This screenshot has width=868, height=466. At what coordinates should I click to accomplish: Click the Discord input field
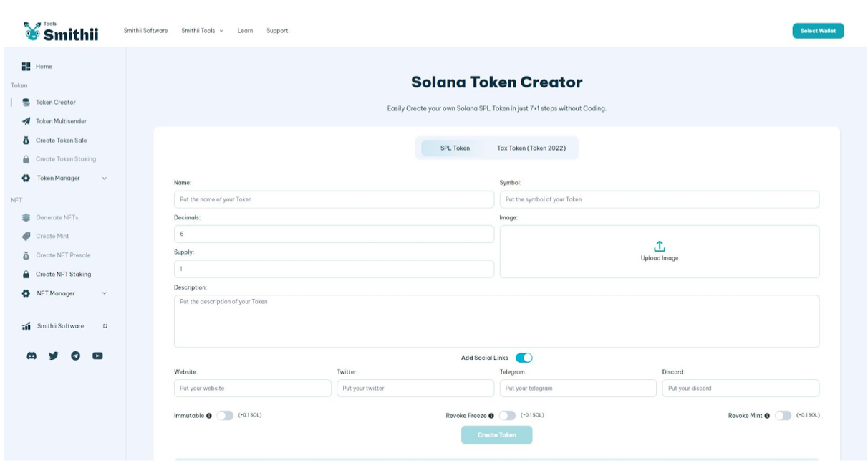pos(741,388)
